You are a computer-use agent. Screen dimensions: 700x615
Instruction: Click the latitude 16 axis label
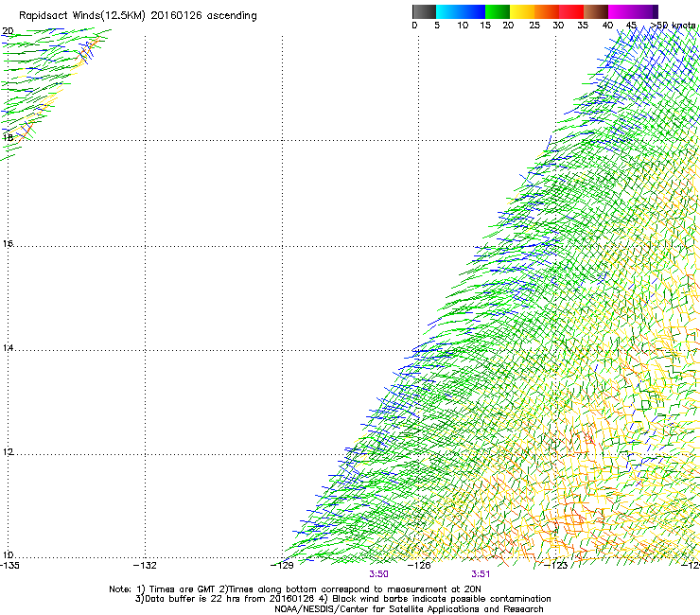click(x=8, y=244)
